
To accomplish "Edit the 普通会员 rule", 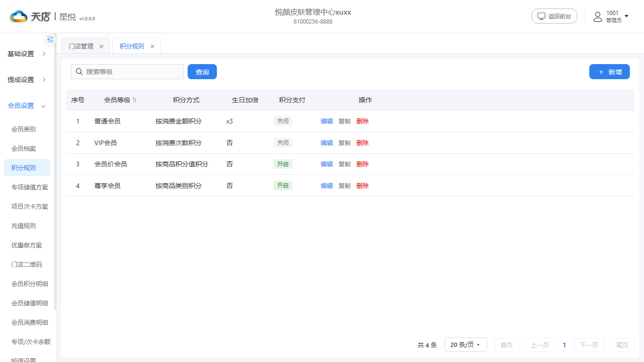I will pos(327,121).
